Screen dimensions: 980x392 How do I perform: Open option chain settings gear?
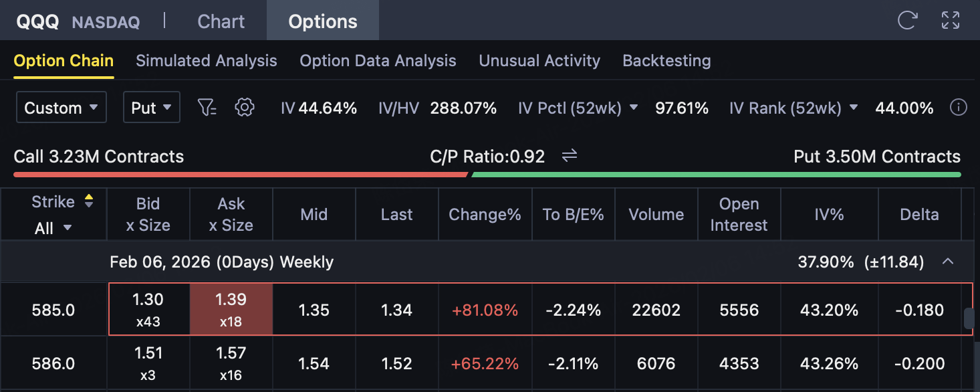tap(245, 108)
